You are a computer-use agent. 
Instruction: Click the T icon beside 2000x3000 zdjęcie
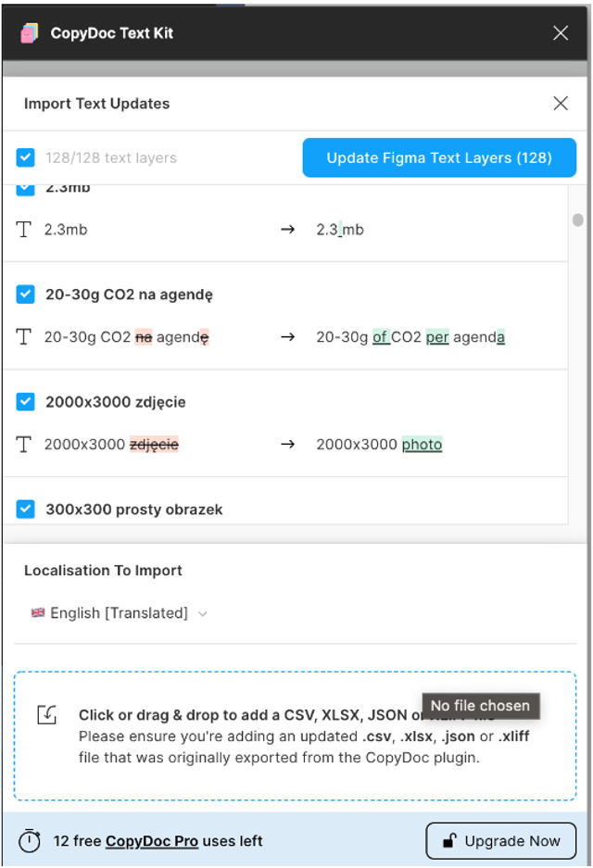click(25, 445)
